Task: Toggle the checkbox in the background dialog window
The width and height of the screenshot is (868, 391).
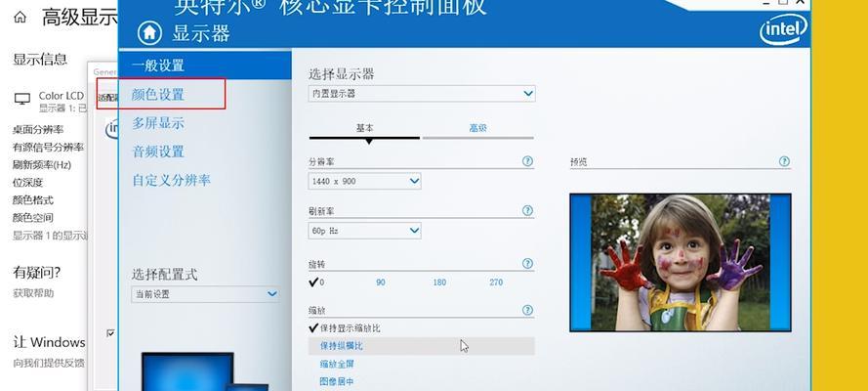Action: (110, 333)
